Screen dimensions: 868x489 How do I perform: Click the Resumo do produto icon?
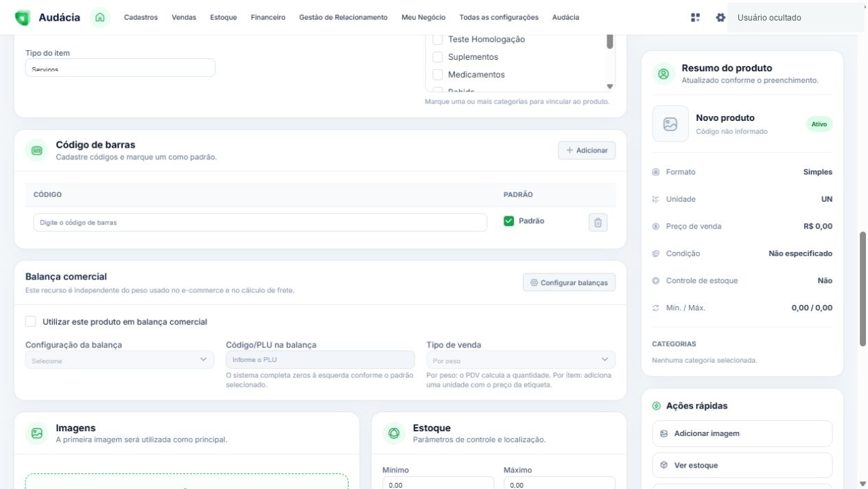[664, 73]
